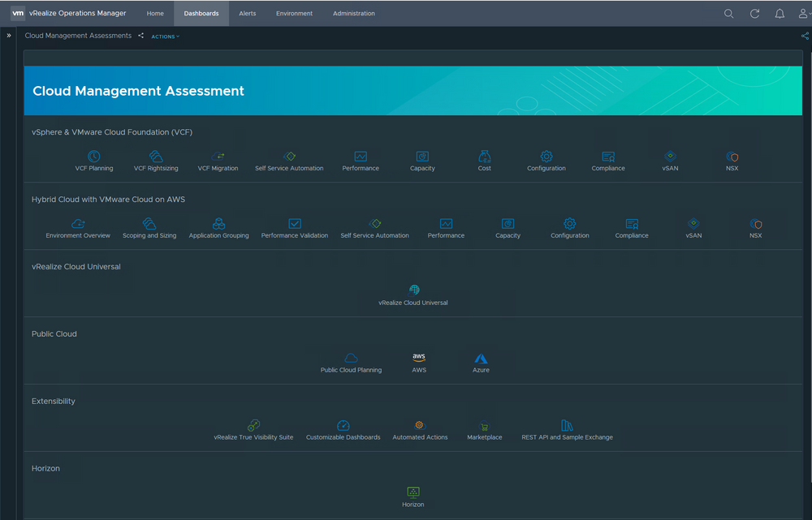Viewport: 812px width, 520px height.
Task: Open the VCF Migration icon
Action: pos(218,157)
